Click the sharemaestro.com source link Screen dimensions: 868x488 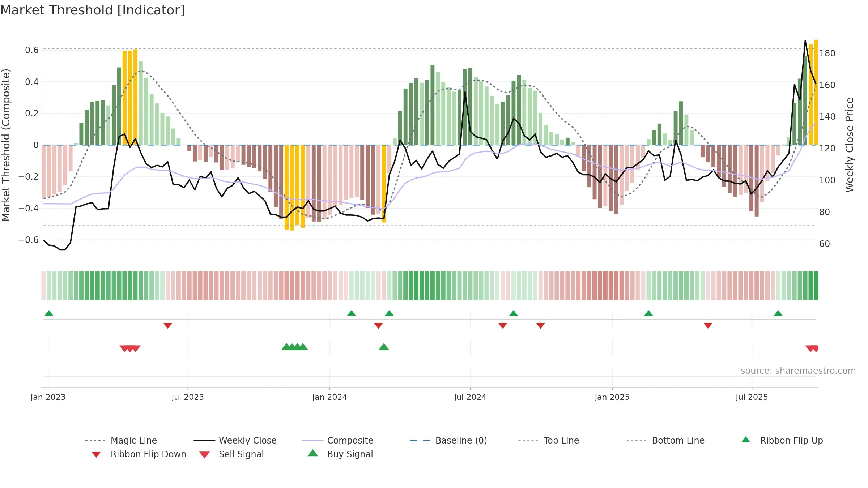point(798,371)
